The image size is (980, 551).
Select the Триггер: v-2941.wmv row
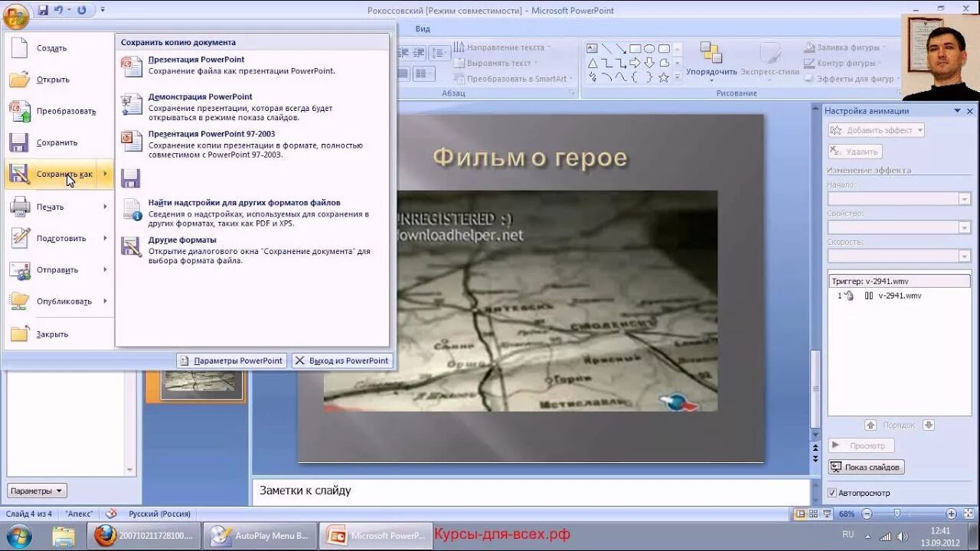(899, 281)
